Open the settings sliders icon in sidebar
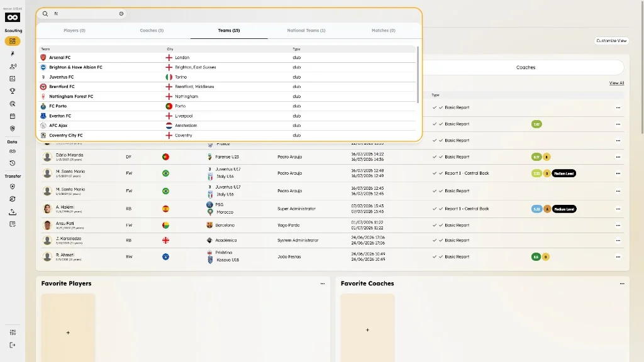 (x=13, y=332)
